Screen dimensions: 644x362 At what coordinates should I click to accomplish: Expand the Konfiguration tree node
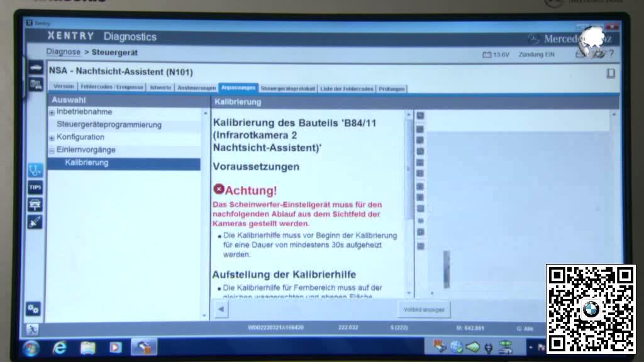coord(52,138)
